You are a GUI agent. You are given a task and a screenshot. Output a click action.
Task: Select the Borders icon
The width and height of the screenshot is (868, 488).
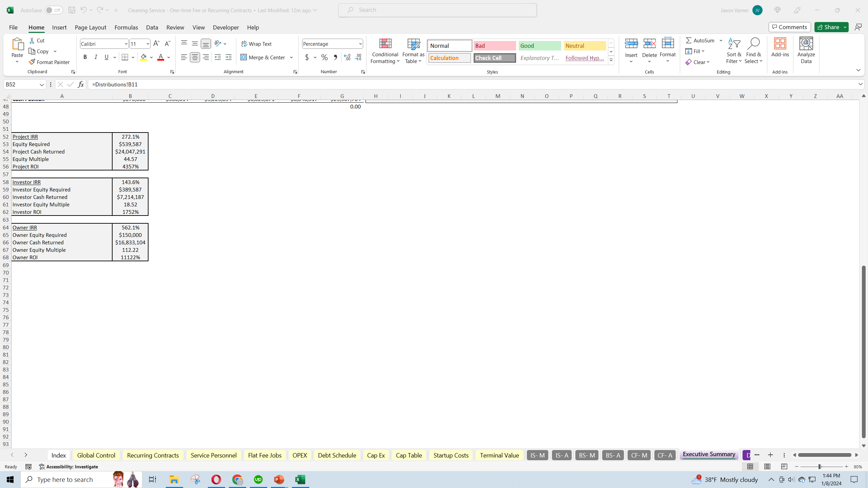pos(125,57)
